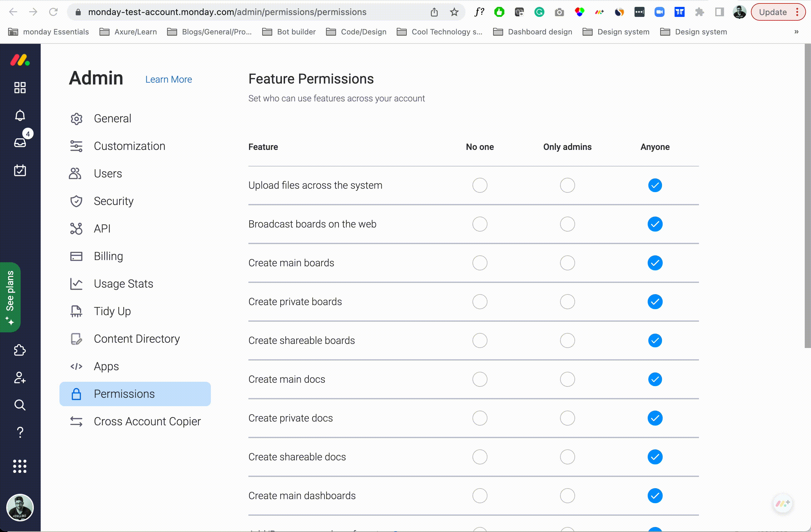Click the Chrome profile avatar
Screen dimensions: 811x532
[739, 12]
